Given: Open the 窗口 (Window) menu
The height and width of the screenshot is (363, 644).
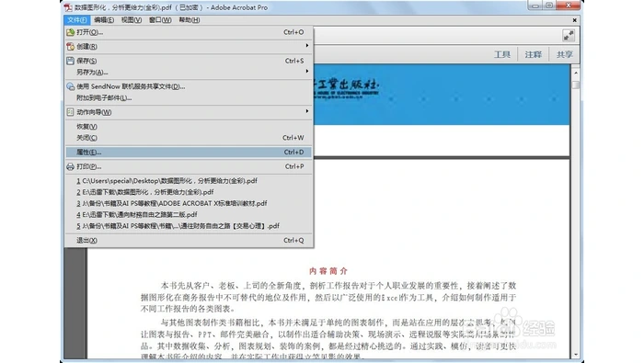Looking at the screenshot, I should pos(160,19).
